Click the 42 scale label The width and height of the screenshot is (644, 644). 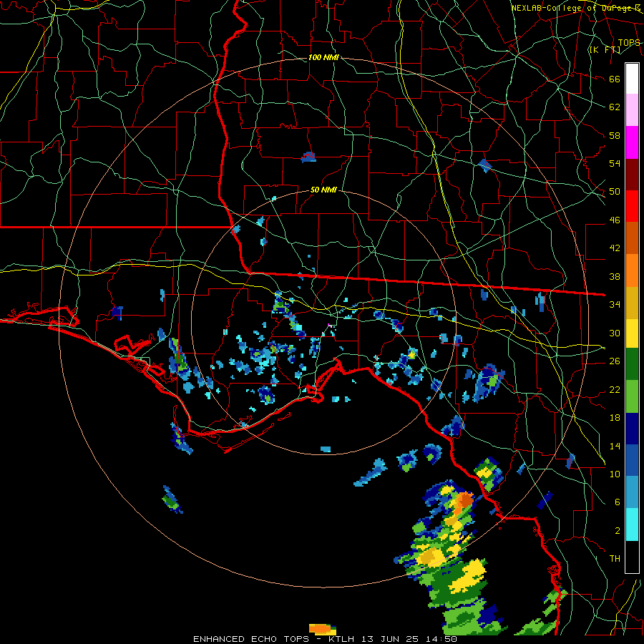[x=615, y=248]
